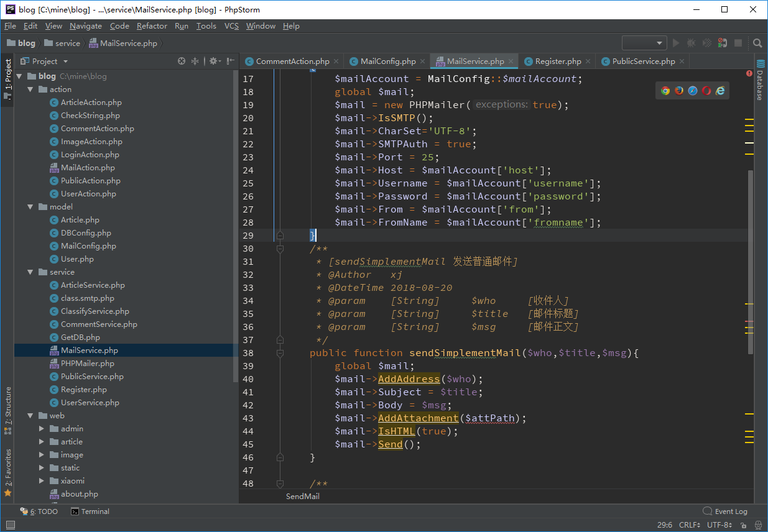Click Run with Coverage icon
768x532 pixels.
(x=707, y=43)
